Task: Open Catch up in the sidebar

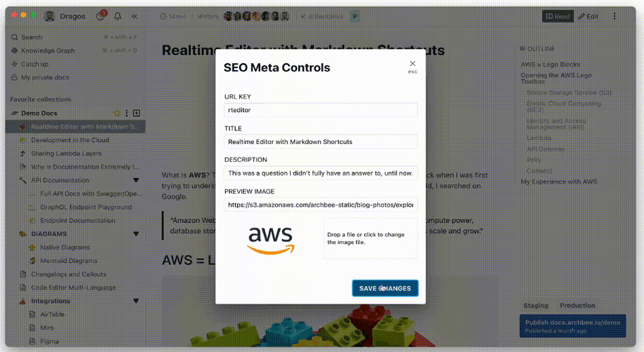Action: (35, 65)
